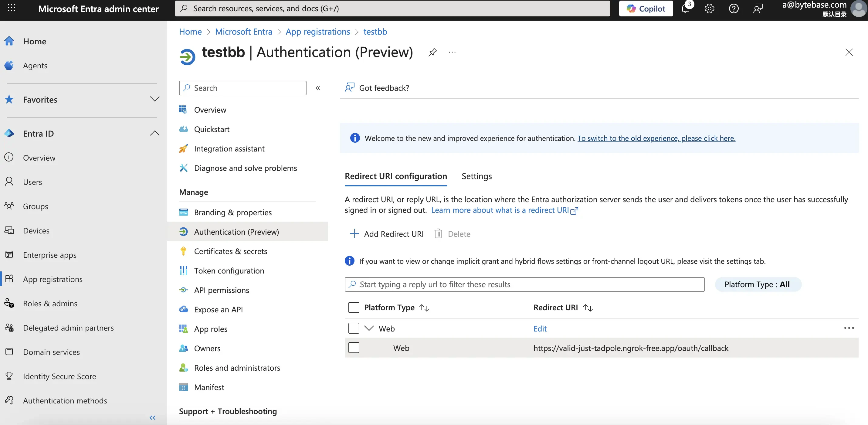Open the top bar feedback icon
Screen dimensions: 868x425
(x=758, y=8)
